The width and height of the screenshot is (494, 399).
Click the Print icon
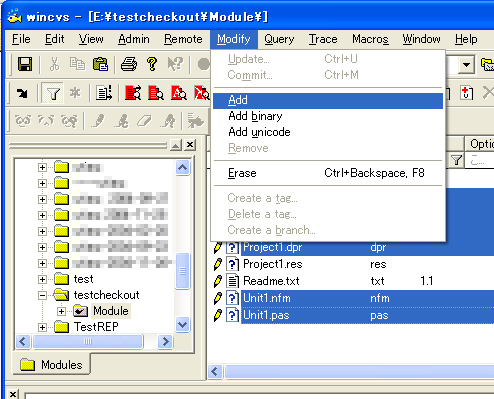pos(129,64)
